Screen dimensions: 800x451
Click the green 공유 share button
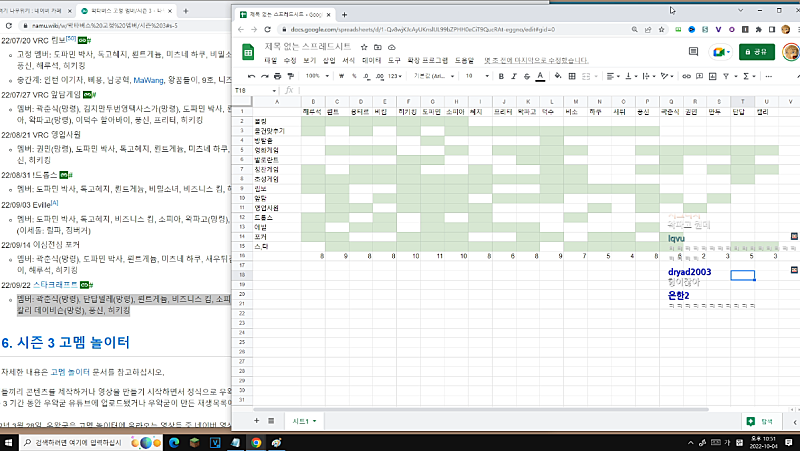coord(757,52)
